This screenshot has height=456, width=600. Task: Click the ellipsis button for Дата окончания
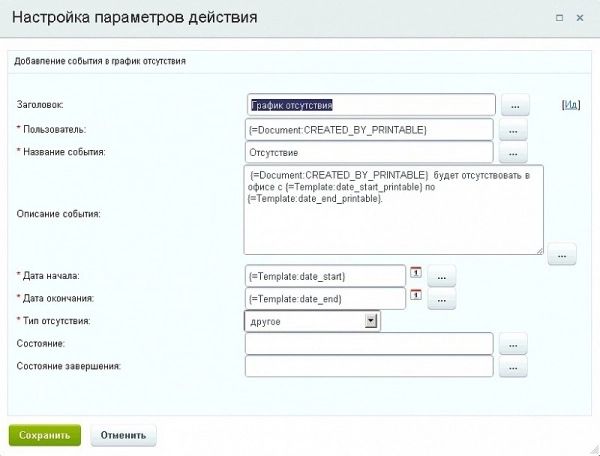(442, 298)
